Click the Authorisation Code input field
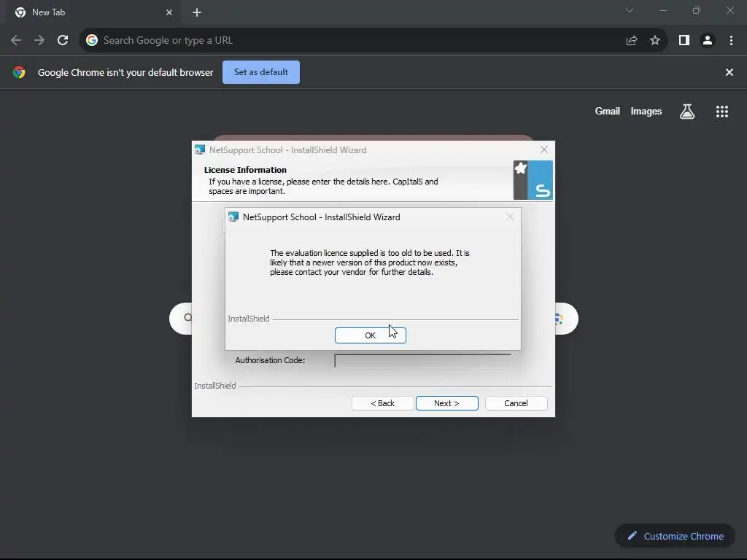Image resolution: width=747 pixels, height=560 pixels. click(422, 360)
